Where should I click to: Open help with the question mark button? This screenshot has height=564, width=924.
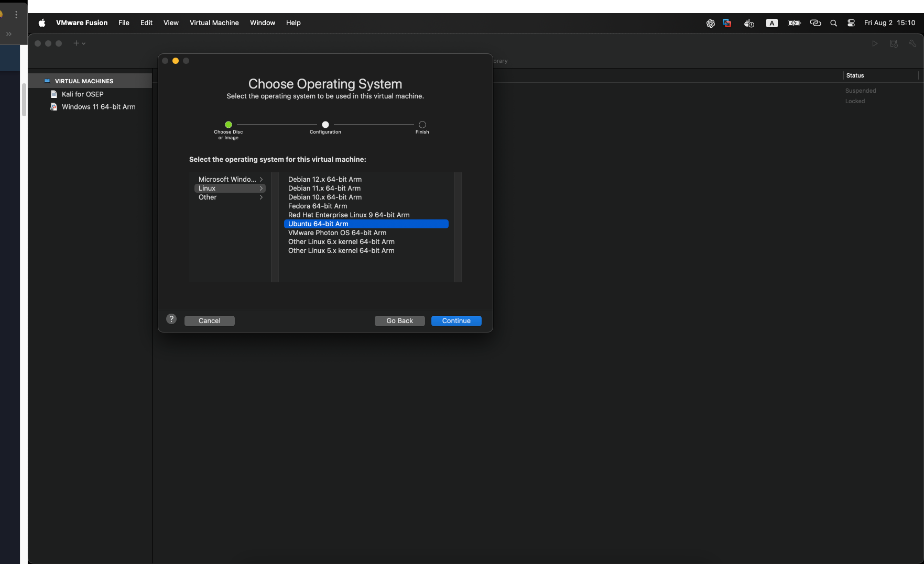171,319
